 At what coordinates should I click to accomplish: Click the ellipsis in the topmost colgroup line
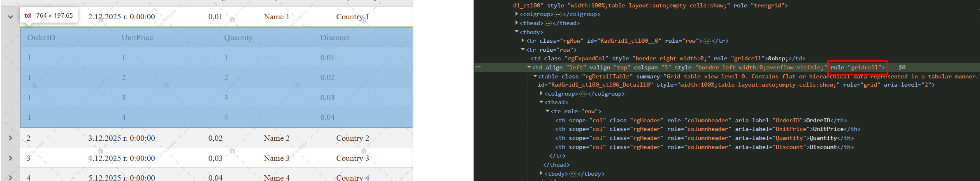click(558, 14)
